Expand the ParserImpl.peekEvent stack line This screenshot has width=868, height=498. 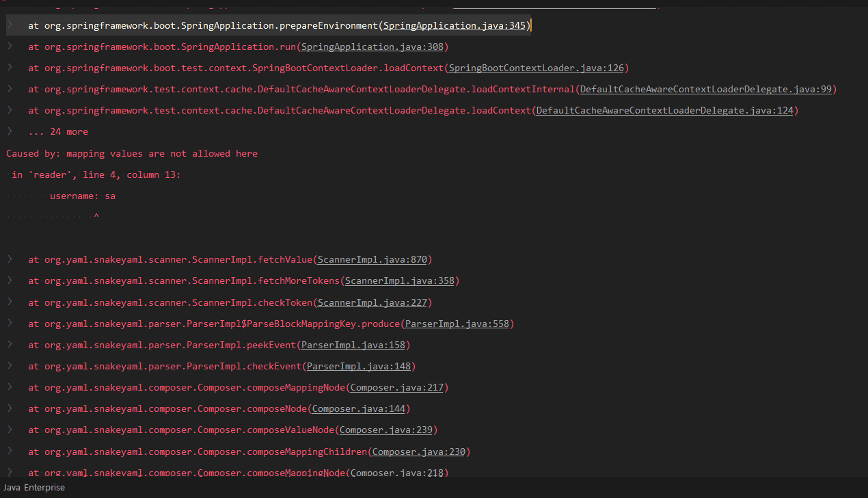pyautogui.click(x=10, y=345)
